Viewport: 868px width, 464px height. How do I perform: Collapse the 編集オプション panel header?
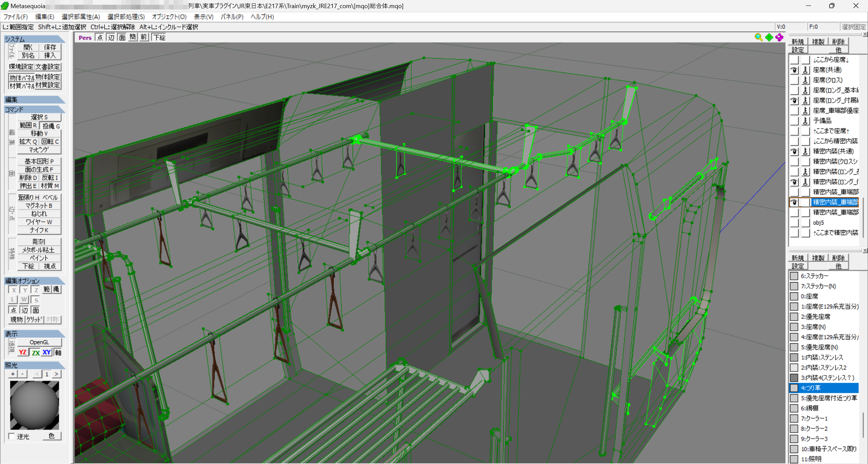[35, 281]
